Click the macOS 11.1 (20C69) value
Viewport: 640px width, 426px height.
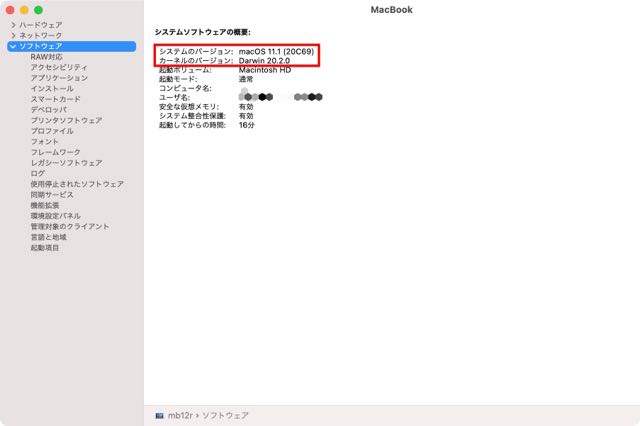[x=276, y=51]
